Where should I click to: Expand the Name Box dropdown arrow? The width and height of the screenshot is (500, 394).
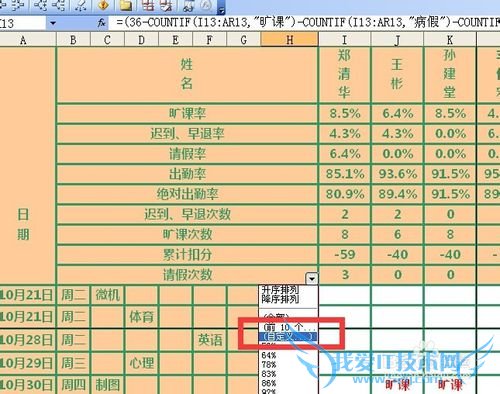tap(53, 23)
